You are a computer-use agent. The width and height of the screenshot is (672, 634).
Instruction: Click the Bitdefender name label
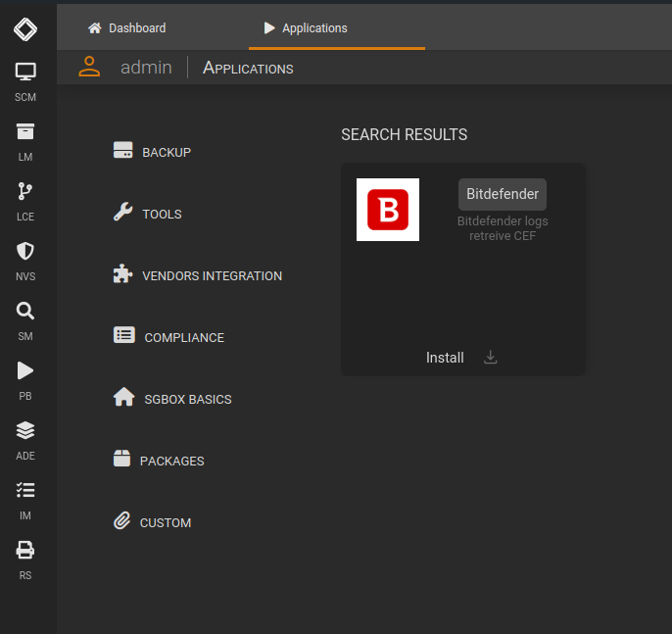[x=503, y=194]
